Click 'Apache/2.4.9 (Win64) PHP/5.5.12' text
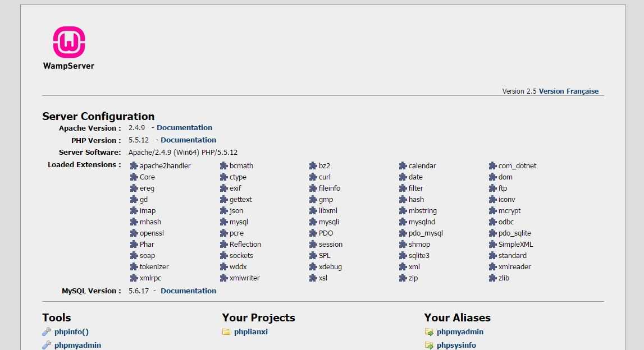The image size is (644, 350). tap(183, 152)
